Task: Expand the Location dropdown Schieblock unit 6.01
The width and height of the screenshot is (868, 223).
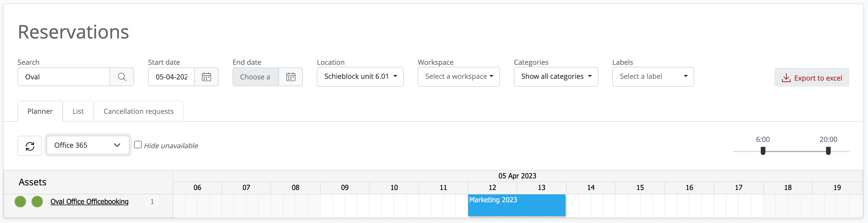Action: 360,76
